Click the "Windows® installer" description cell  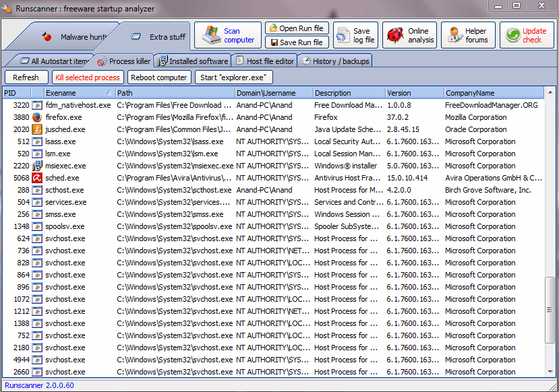(345, 166)
